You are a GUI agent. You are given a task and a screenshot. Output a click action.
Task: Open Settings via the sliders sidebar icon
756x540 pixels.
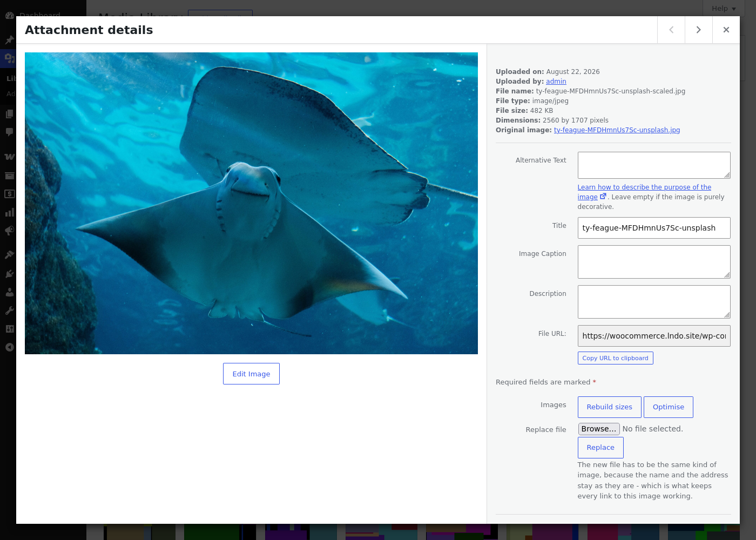tap(9, 329)
